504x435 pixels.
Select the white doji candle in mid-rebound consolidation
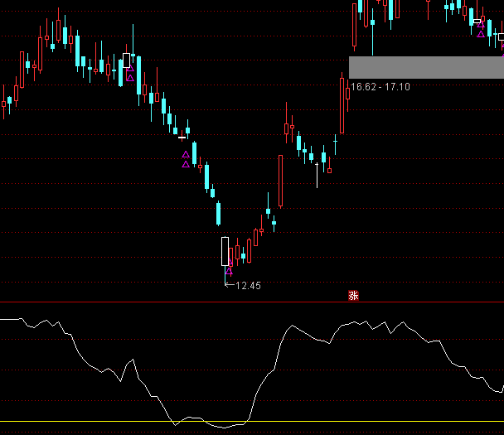pyautogui.click(x=317, y=163)
